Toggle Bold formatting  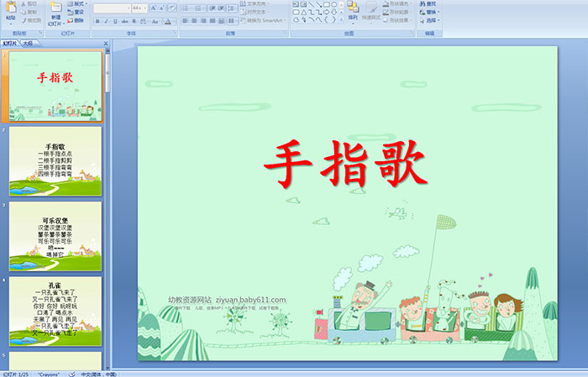97,21
